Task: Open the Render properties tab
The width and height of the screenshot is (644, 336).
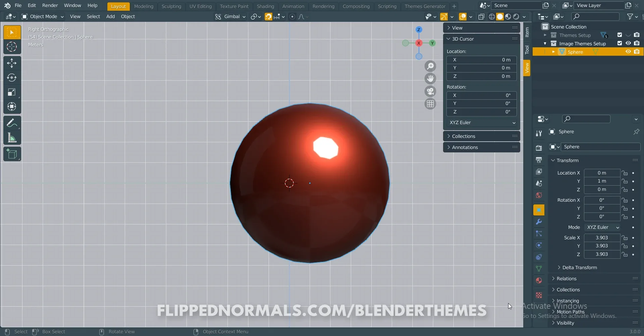Action: (x=539, y=148)
